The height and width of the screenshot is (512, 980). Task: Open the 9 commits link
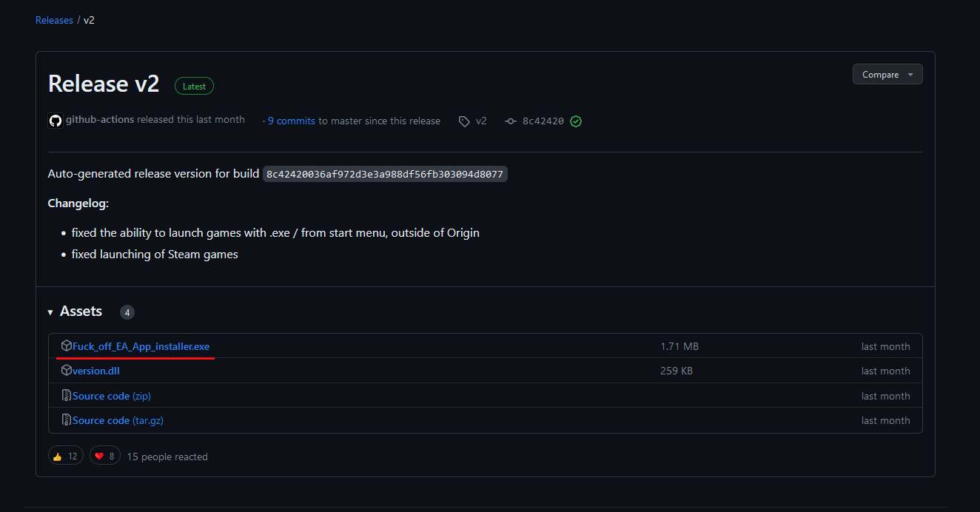click(x=292, y=121)
